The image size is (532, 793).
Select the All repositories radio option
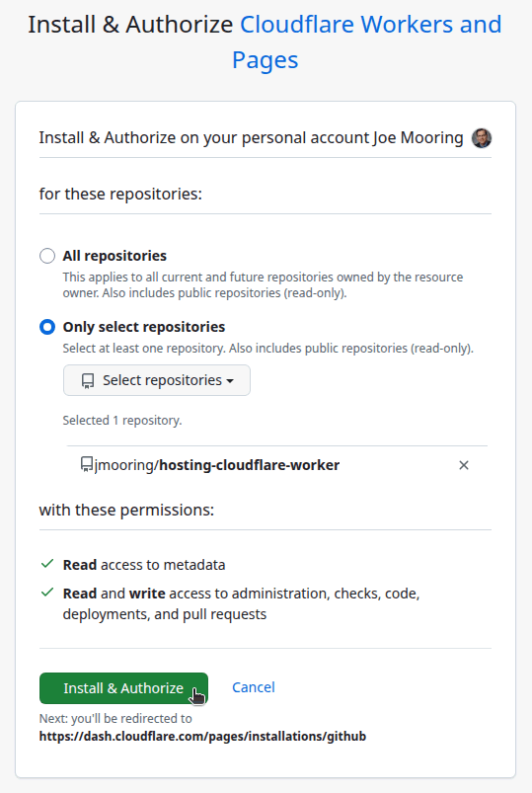point(47,256)
